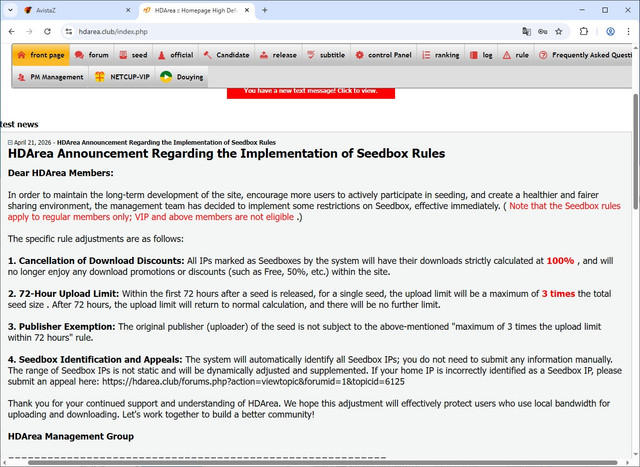
Task: Click the red '100%' text
Action: coord(560,261)
